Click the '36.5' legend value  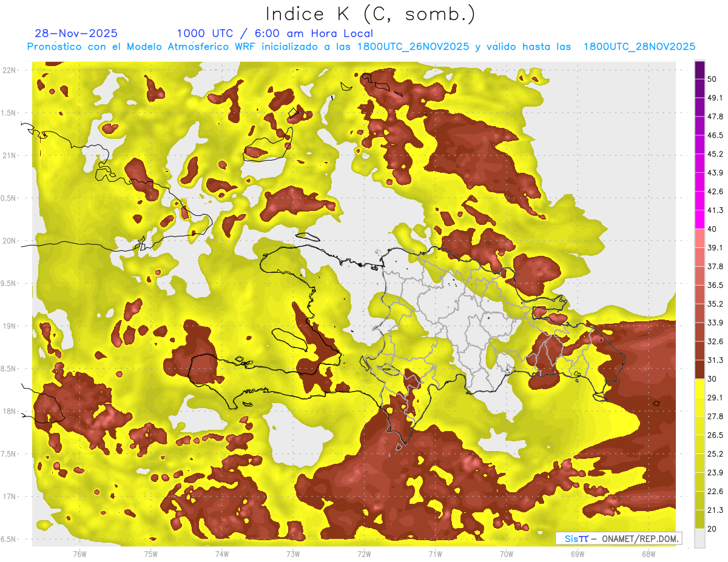click(715, 285)
